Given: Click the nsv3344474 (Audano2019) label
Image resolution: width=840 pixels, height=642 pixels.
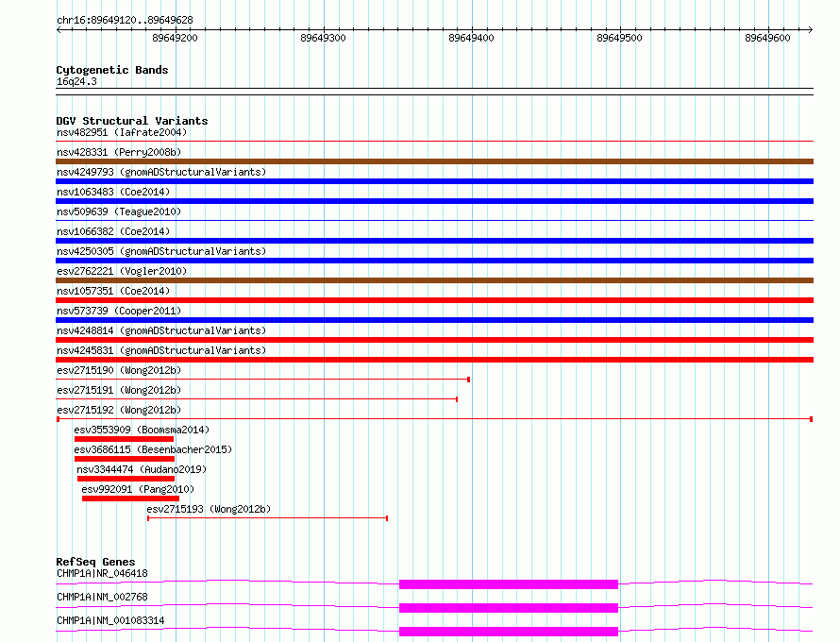Looking at the screenshot, I should click(x=142, y=469).
